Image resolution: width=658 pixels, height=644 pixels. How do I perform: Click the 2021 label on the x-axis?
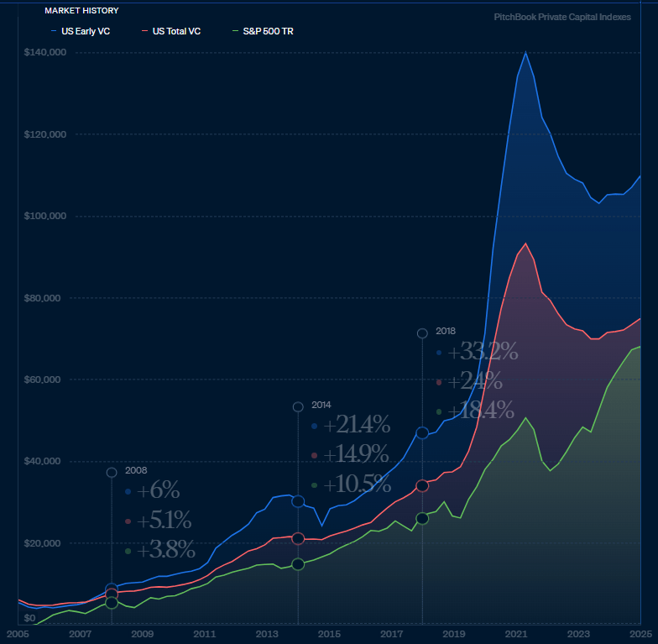515,633
